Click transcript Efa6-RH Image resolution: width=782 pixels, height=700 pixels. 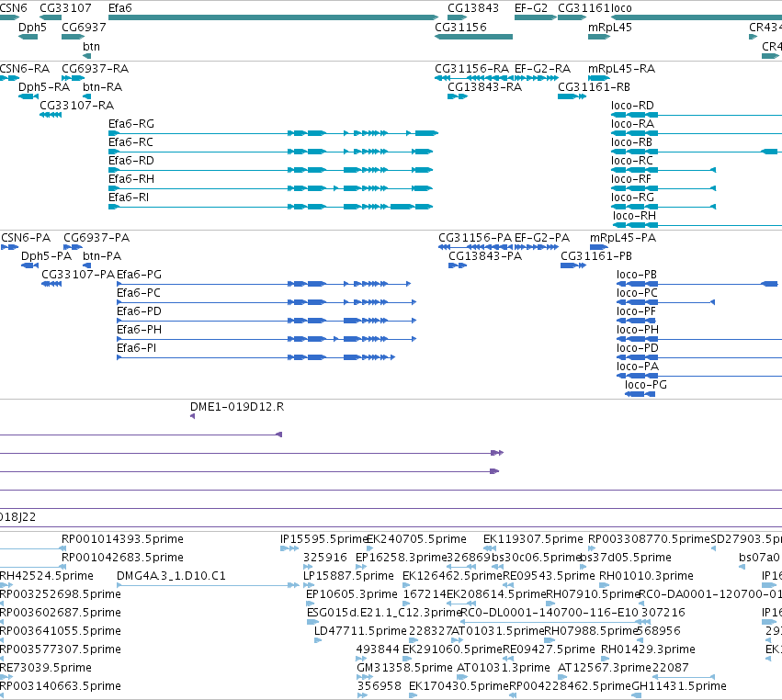131,179
